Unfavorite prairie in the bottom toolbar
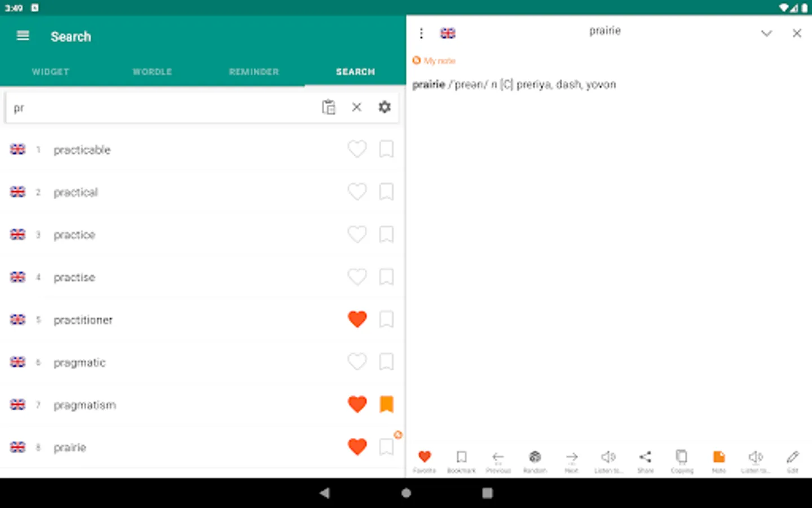Image resolution: width=812 pixels, height=508 pixels. (x=425, y=461)
